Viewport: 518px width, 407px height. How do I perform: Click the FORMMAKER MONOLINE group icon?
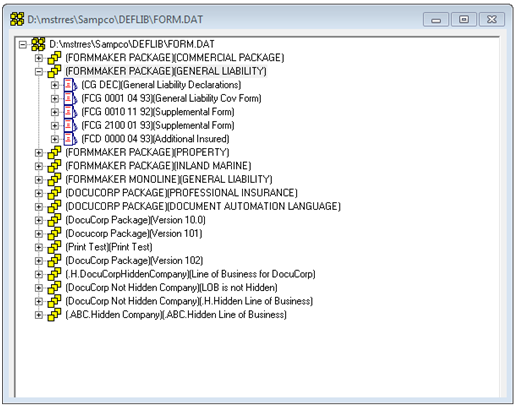tap(54, 180)
